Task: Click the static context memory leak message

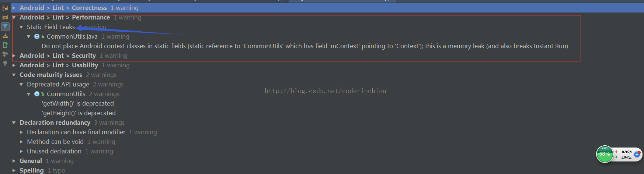Action: pos(305,46)
